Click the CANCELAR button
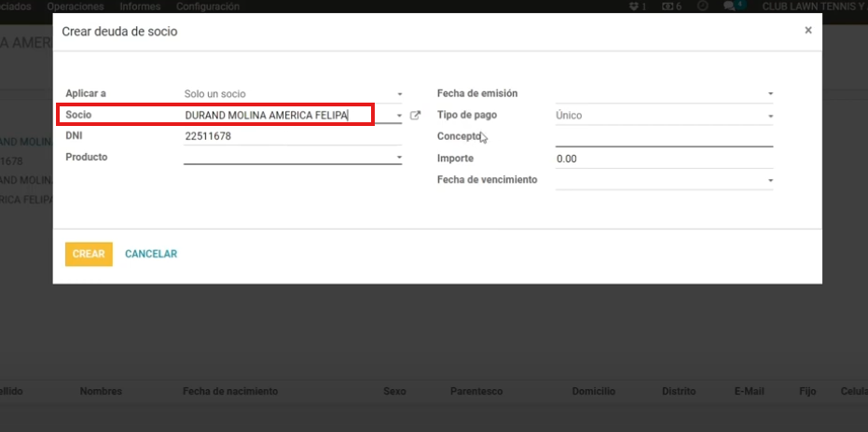 [x=151, y=254]
